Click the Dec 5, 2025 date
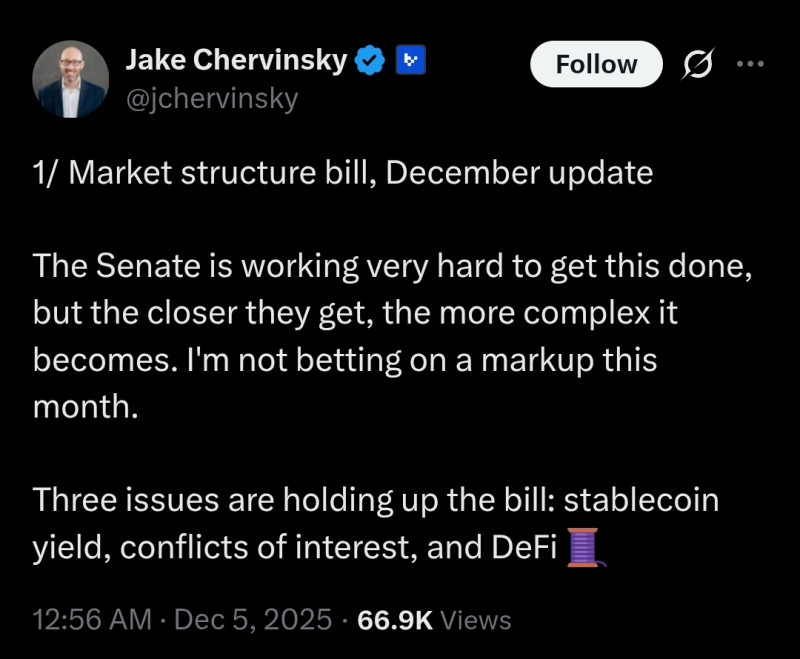Screen dimensions: 800x659 255,620
